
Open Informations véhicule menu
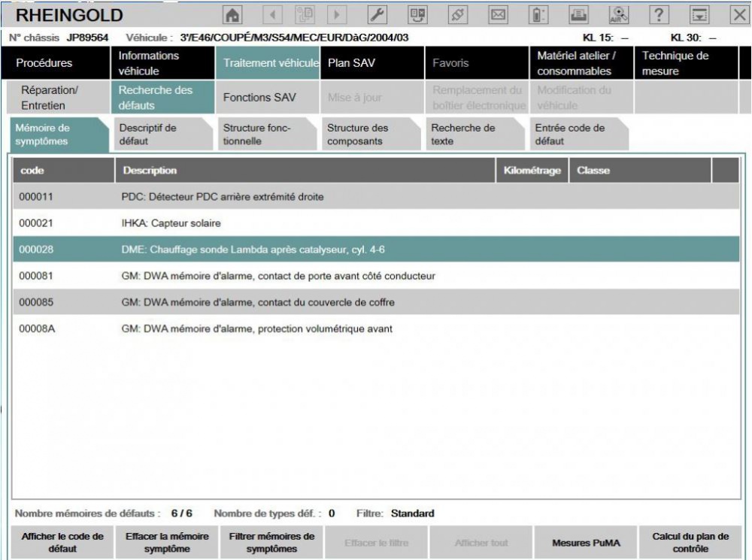[x=162, y=63]
